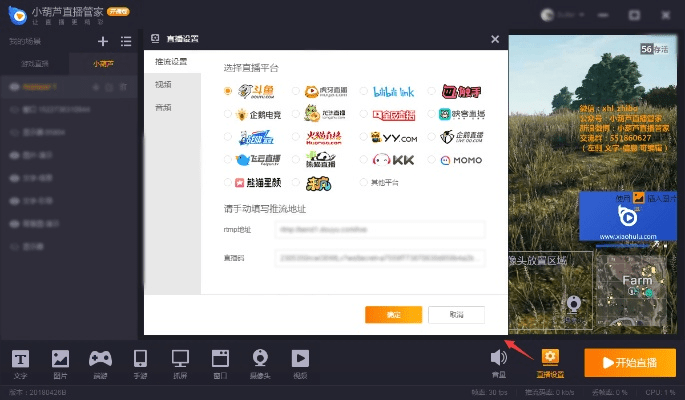Switch to the 游戏直播 scene tab
The width and height of the screenshot is (685, 400).
click(x=35, y=64)
